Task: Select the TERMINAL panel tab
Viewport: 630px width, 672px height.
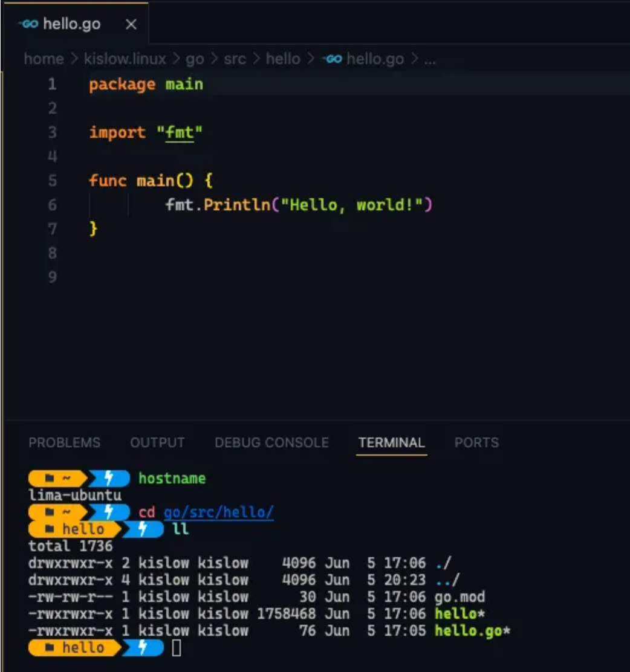Action: click(391, 442)
